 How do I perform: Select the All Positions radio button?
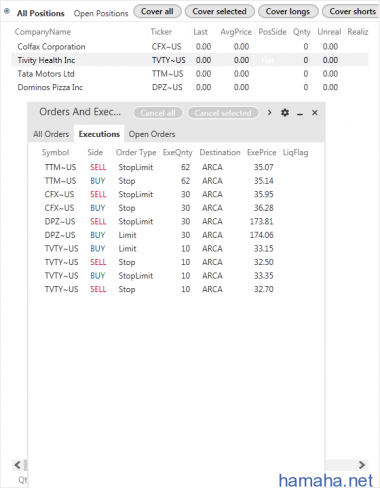tap(7, 11)
